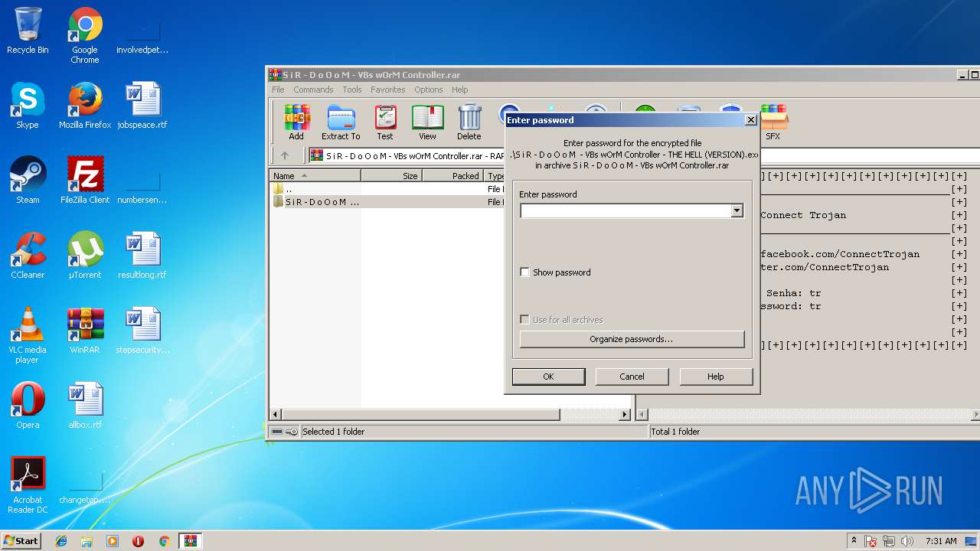This screenshot has height=551, width=980.
Task: Click the View toolbar icon
Action: [x=427, y=122]
